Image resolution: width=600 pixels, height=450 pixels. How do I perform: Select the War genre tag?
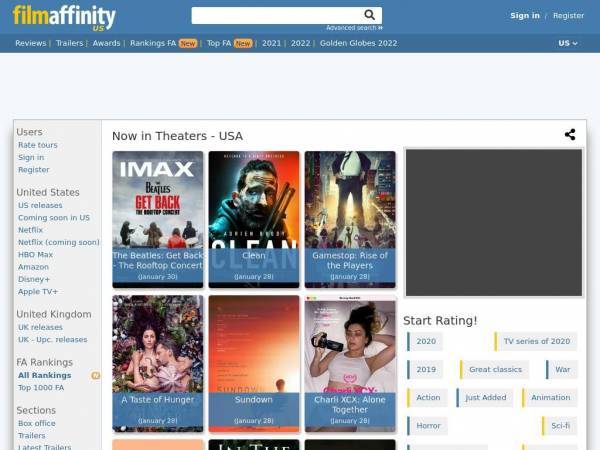562,370
